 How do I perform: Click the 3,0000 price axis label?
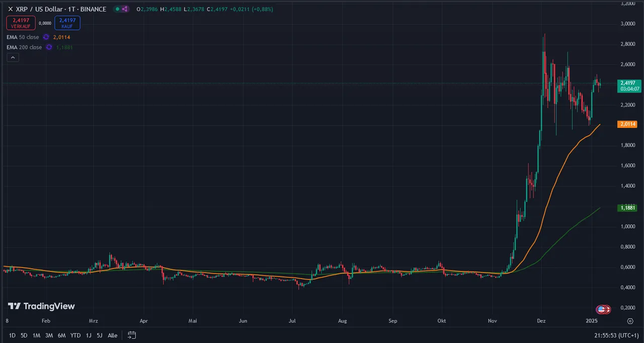[x=627, y=24]
